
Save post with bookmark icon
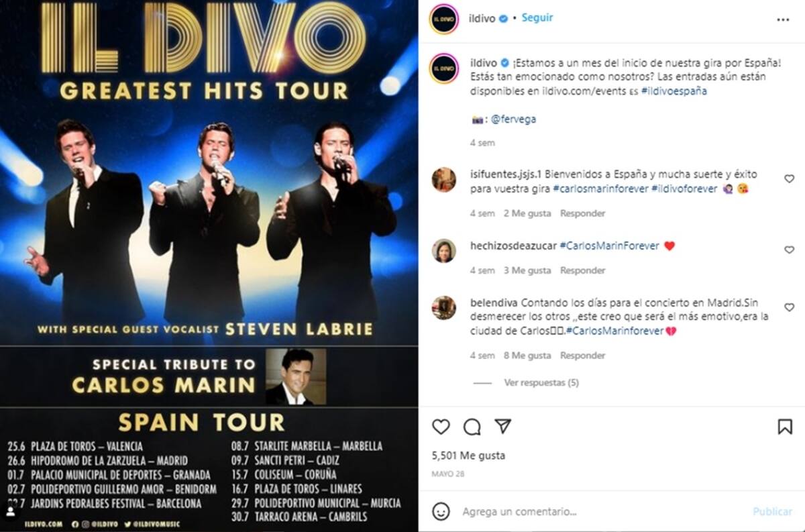(785, 427)
